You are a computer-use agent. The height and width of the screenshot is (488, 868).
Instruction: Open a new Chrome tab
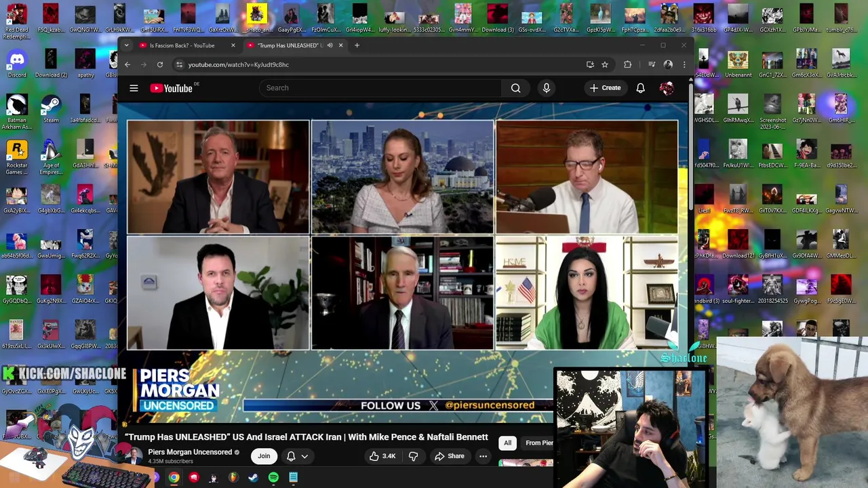[x=357, y=45]
